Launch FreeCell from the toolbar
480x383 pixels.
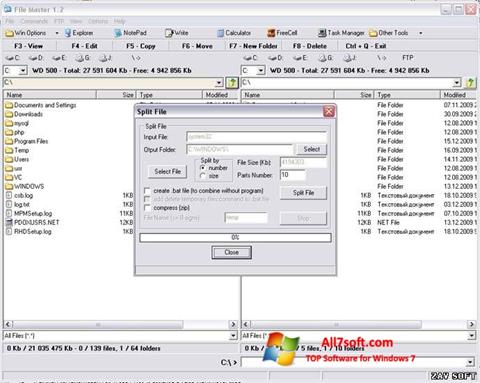click(x=282, y=33)
